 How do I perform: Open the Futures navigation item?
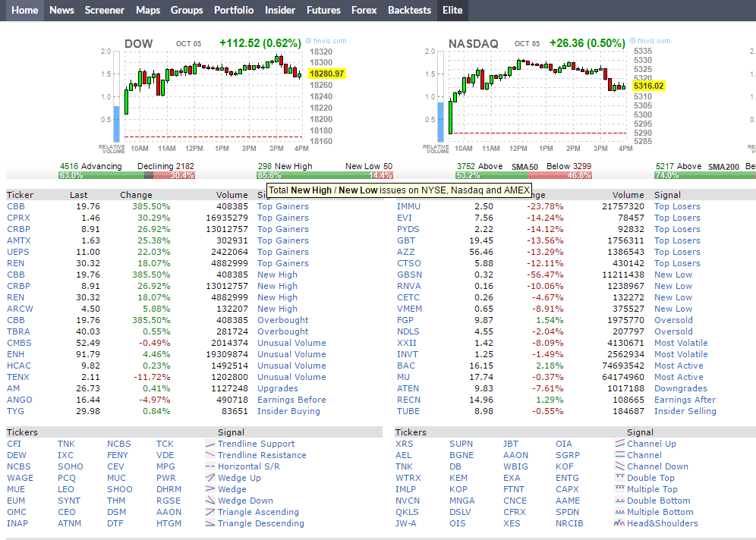[323, 10]
